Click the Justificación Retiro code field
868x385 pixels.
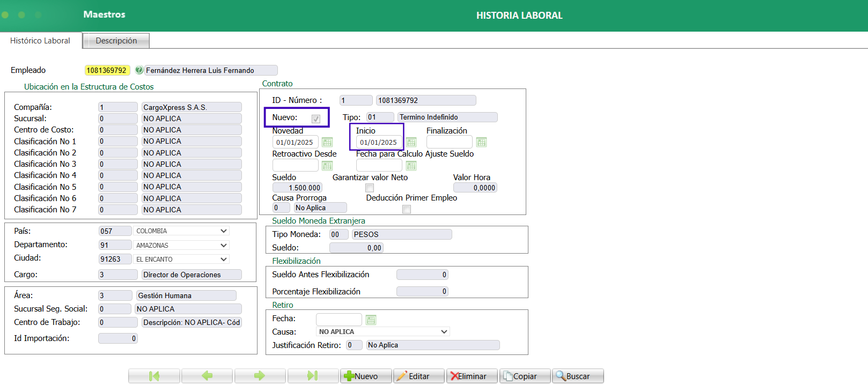click(x=354, y=345)
